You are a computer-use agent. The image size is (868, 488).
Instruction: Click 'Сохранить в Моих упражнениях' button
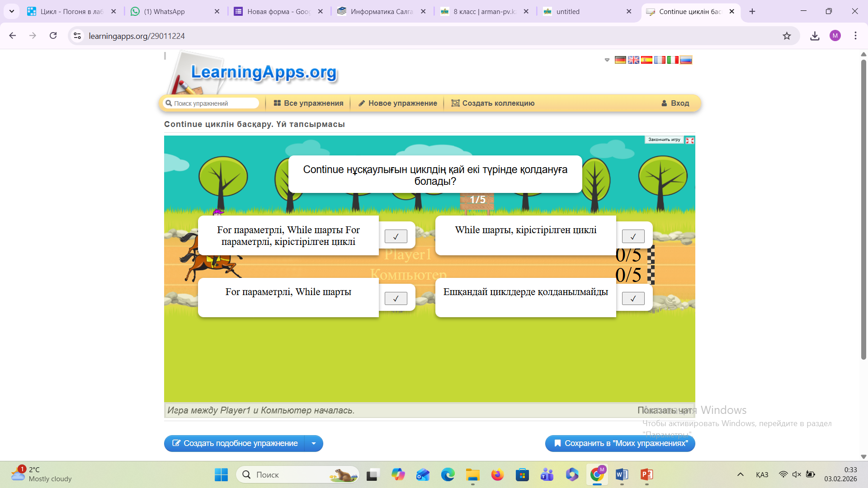coord(620,444)
